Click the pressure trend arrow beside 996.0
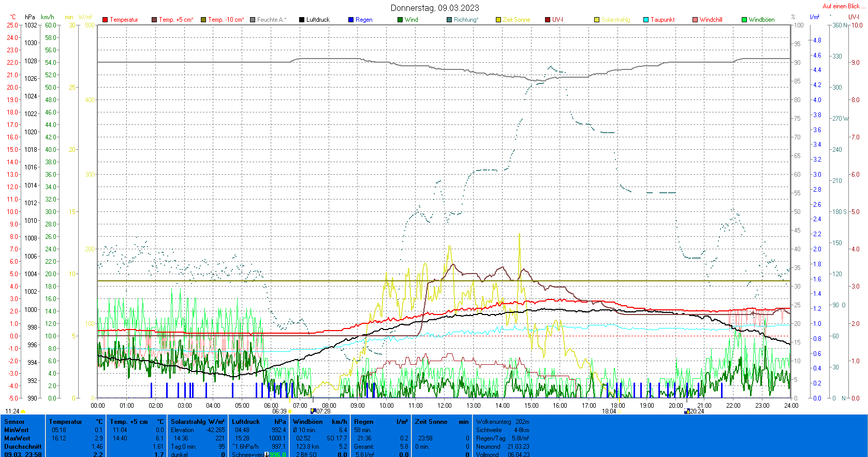 tap(267, 454)
